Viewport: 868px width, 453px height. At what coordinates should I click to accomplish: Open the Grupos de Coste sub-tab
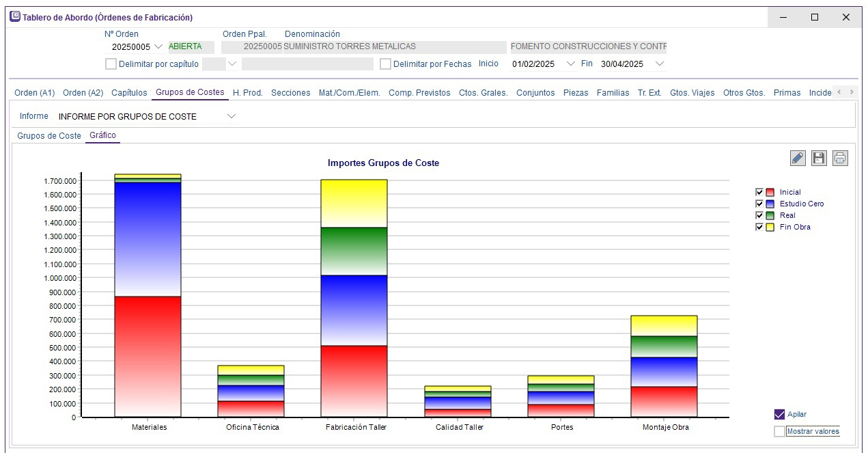(x=49, y=136)
